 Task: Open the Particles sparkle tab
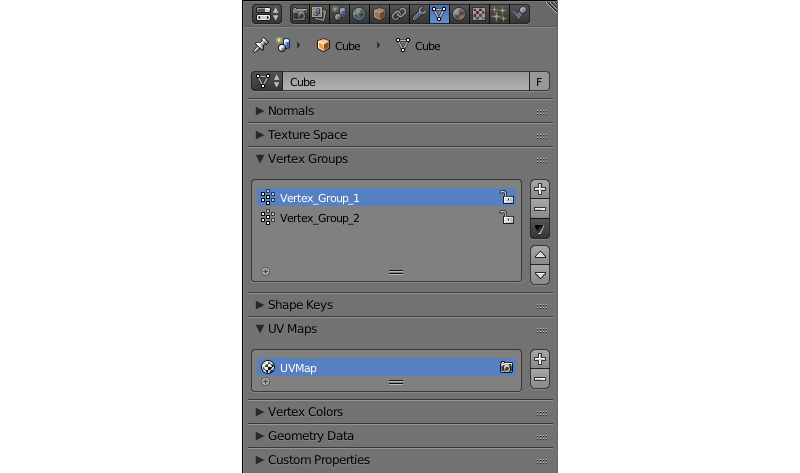[x=499, y=14]
